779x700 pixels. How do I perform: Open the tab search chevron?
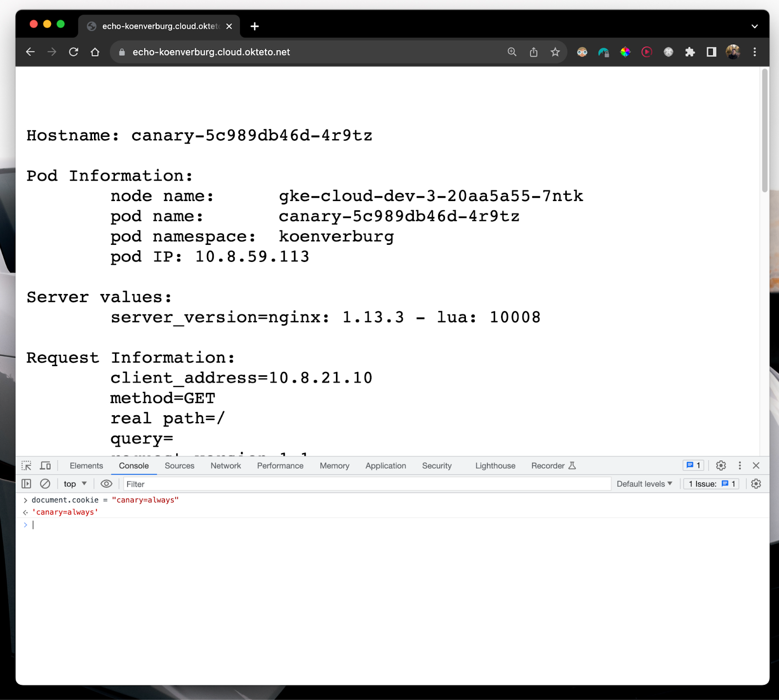[754, 26]
